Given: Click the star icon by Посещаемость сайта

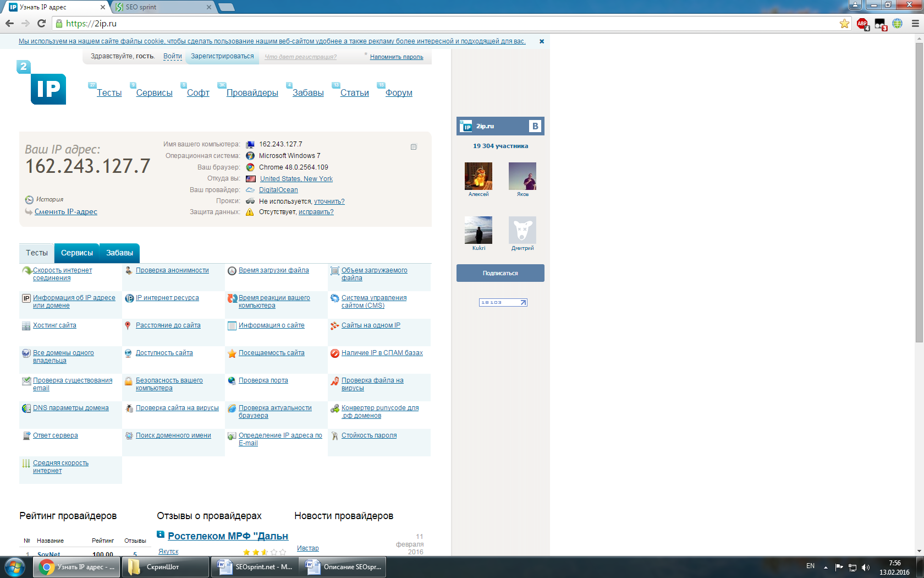Looking at the screenshot, I should click(x=232, y=353).
